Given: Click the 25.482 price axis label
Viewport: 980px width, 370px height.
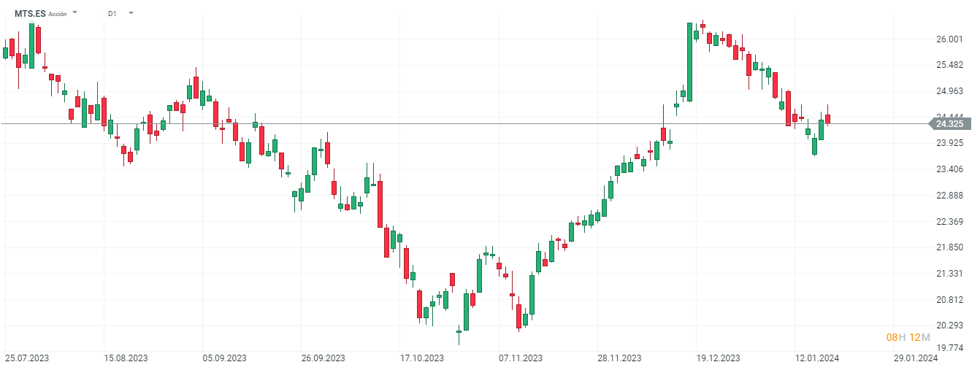Looking at the screenshot, I should click(949, 65).
